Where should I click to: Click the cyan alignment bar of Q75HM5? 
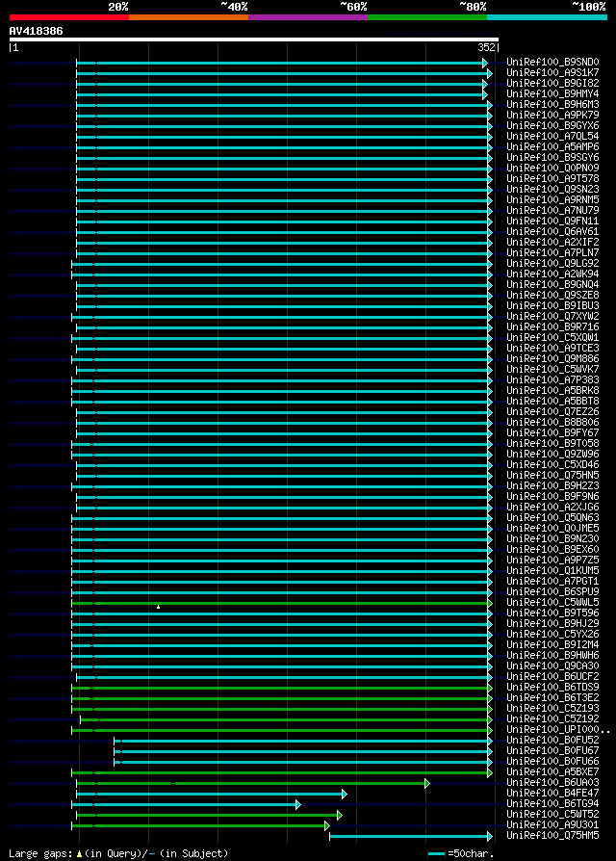[x=409, y=836]
